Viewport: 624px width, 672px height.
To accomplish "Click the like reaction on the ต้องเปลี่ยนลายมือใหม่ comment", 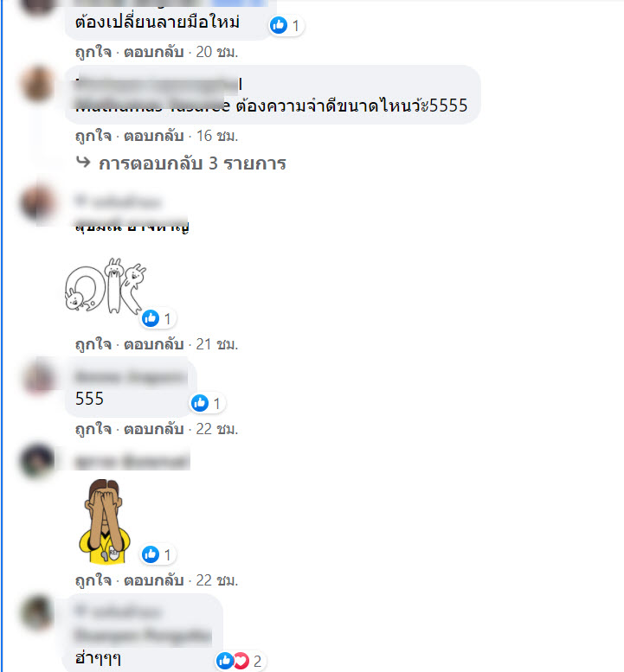I will click(286, 26).
